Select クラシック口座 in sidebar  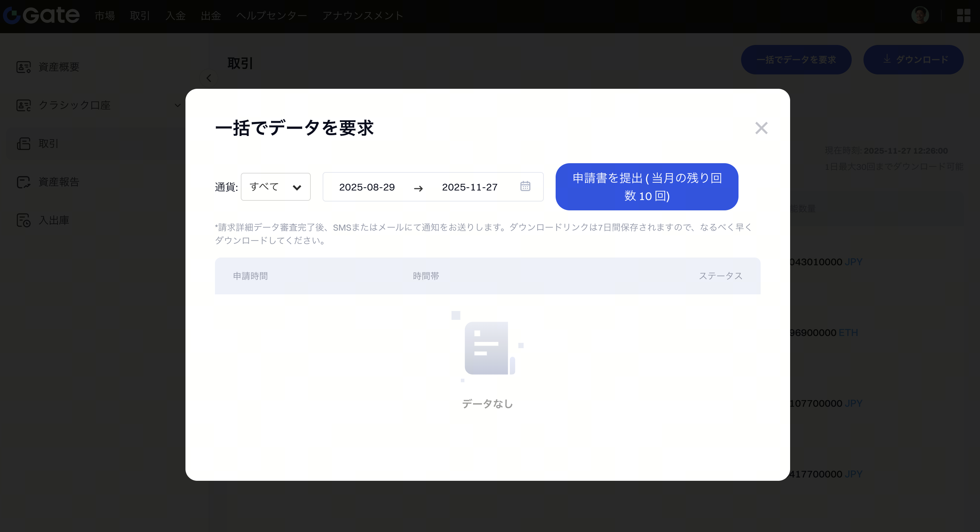click(74, 105)
